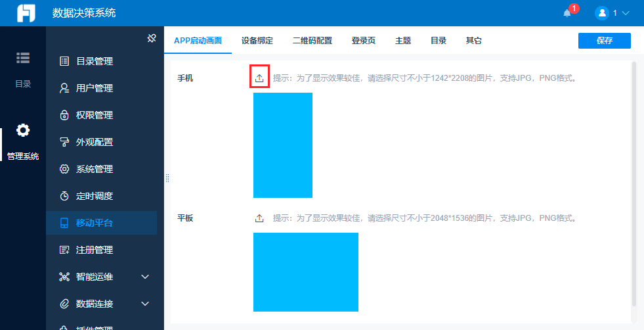This screenshot has width=644, height=330.
Task: Click the 数据连接 link icon
Action: [x=64, y=304]
